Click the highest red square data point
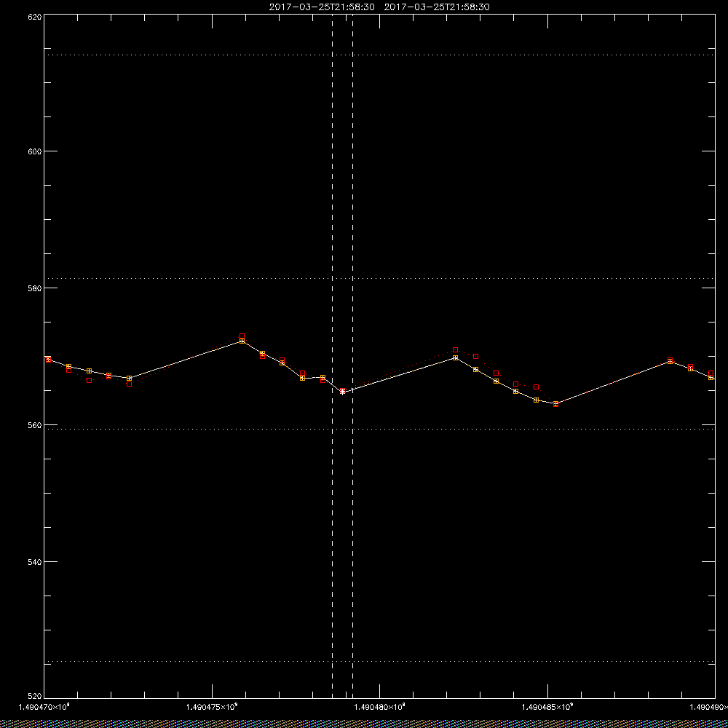Image resolution: width=728 pixels, height=728 pixels. tap(242, 336)
